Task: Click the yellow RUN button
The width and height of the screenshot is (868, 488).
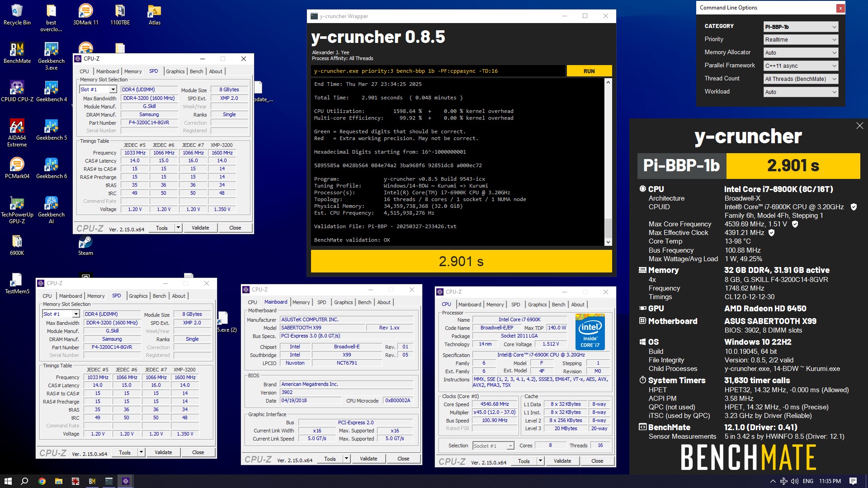Action: click(589, 71)
